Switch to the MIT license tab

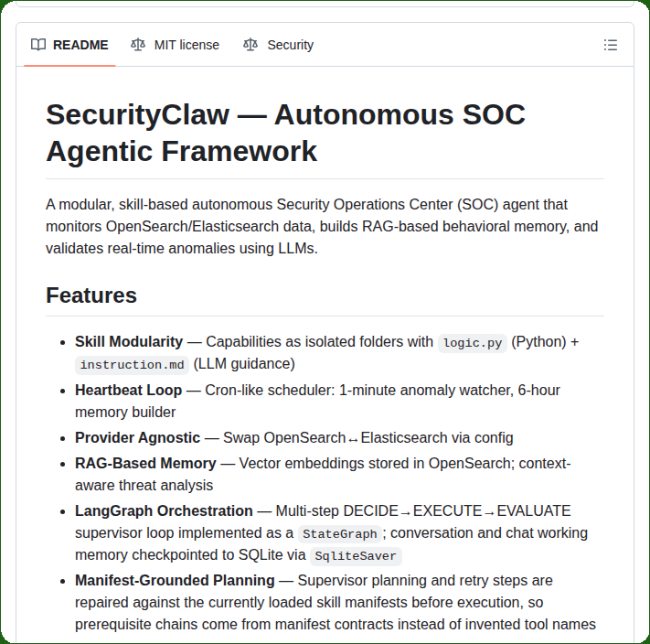[175, 45]
